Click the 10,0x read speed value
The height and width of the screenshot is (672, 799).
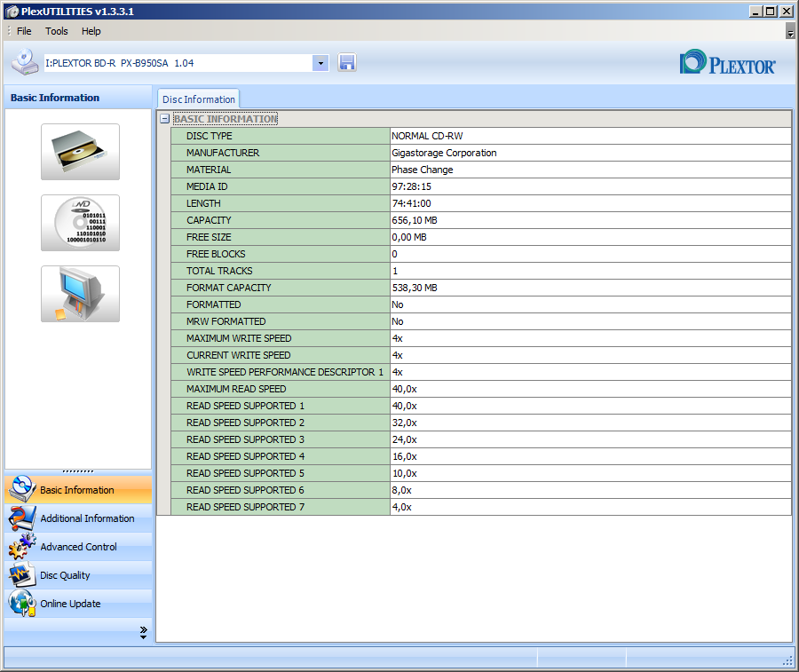click(x=405, y=473)
